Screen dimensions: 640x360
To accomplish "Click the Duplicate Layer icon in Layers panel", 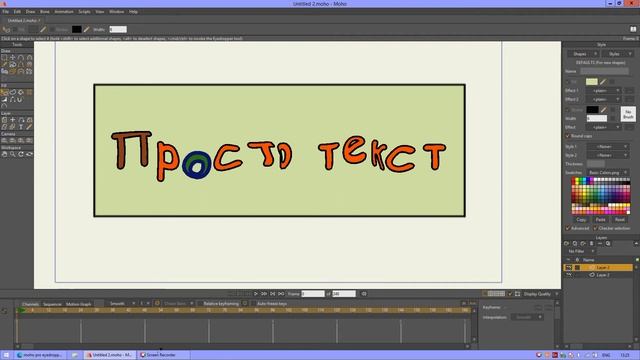I will [575, 243].
